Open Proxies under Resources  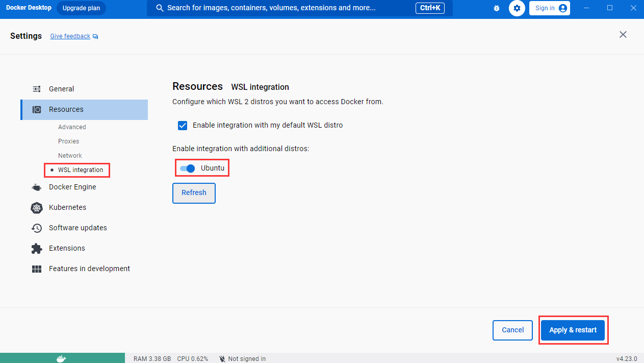coord(68,141)
